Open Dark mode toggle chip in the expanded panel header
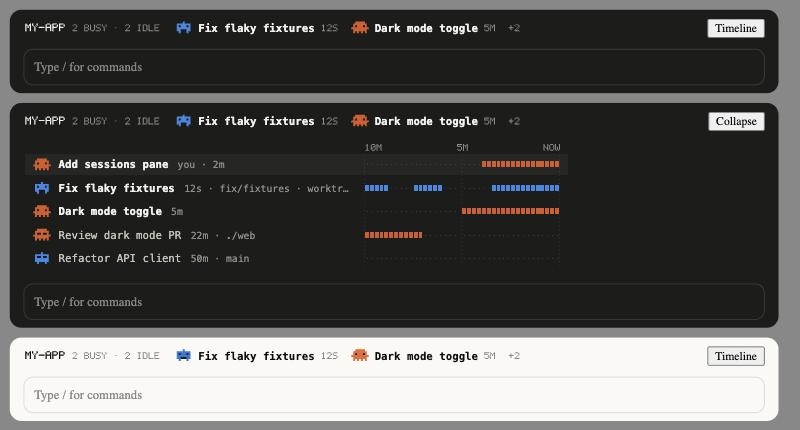800x430 pixels. [x=423, y=121]
